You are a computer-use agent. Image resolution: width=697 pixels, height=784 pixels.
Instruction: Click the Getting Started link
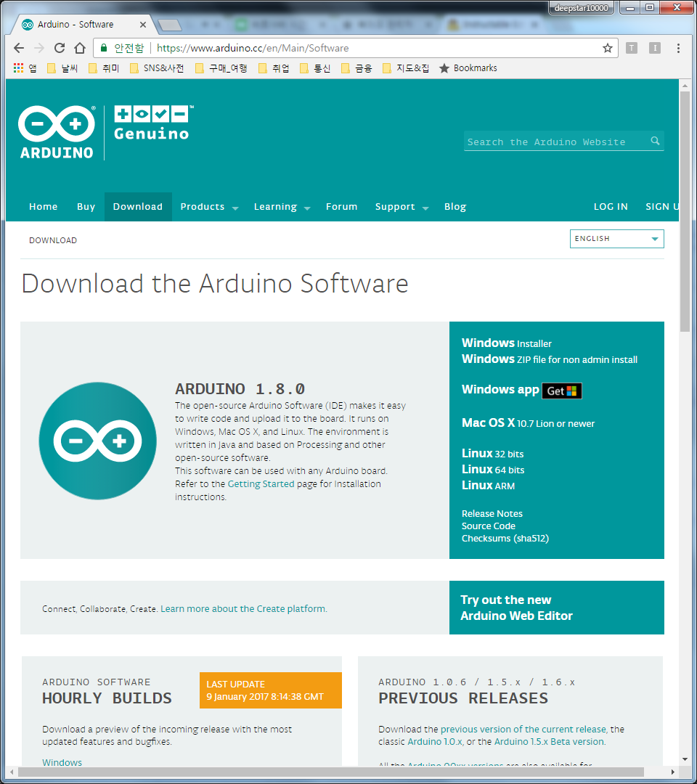click(261, 483)
